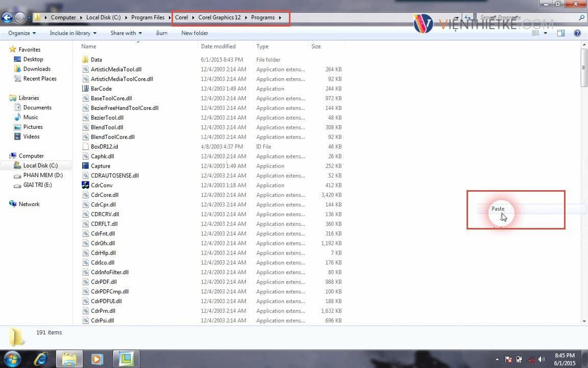Open the Share with dropdown

tap(126, 33)
